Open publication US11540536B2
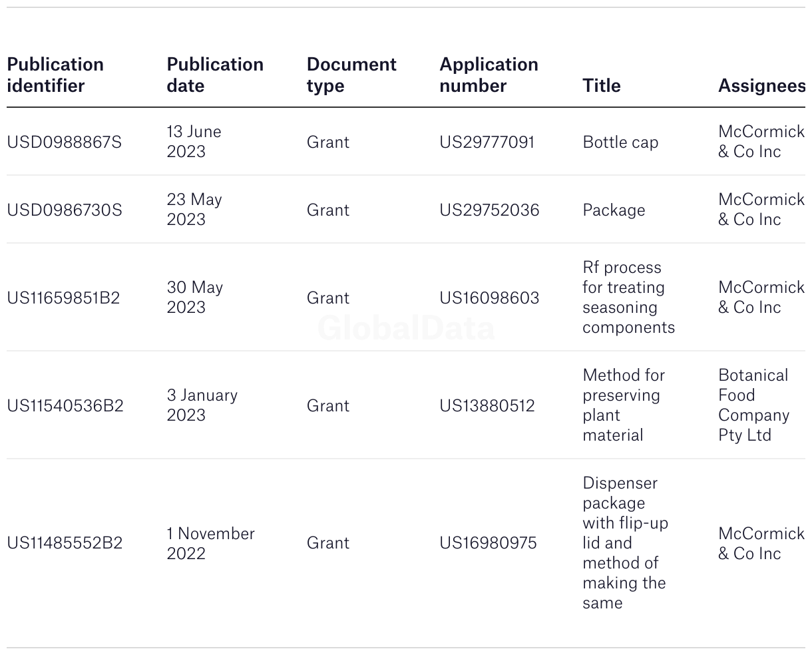 point(65,406)
